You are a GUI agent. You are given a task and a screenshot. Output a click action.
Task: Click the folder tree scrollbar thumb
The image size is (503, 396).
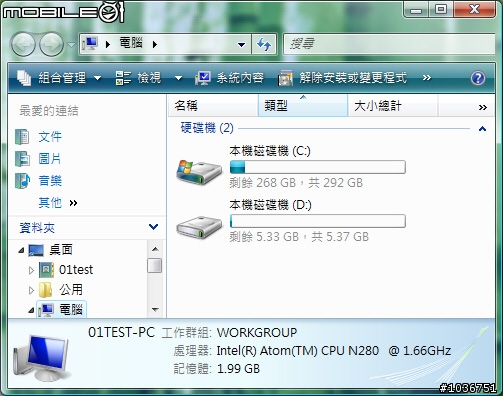tap(155, 266)
